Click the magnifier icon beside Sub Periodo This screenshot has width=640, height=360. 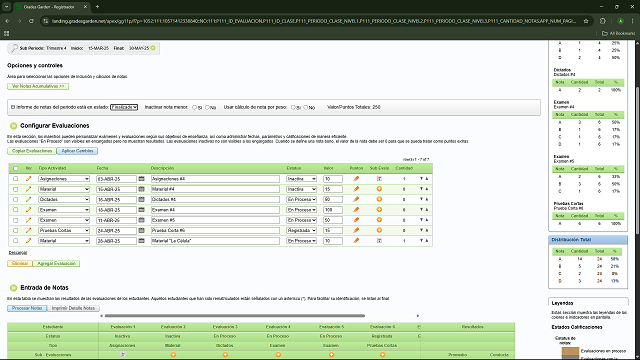coord(14,48)
